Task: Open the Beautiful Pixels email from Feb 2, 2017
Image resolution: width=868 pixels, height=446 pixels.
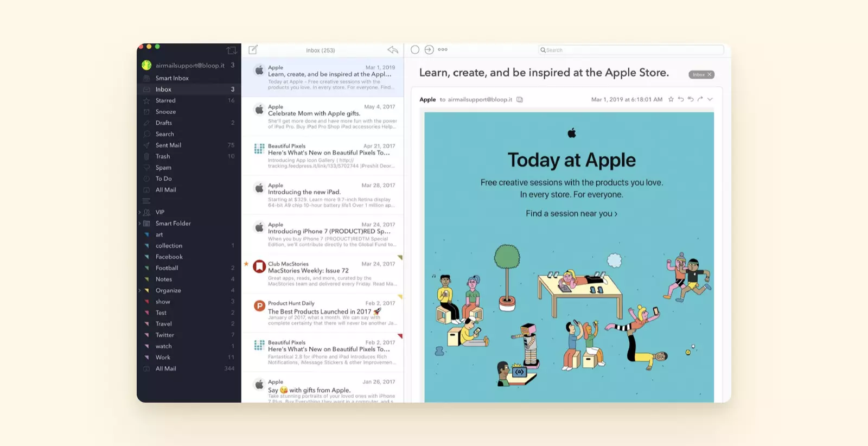Action: pyautogui.click(x=323, y=353)
